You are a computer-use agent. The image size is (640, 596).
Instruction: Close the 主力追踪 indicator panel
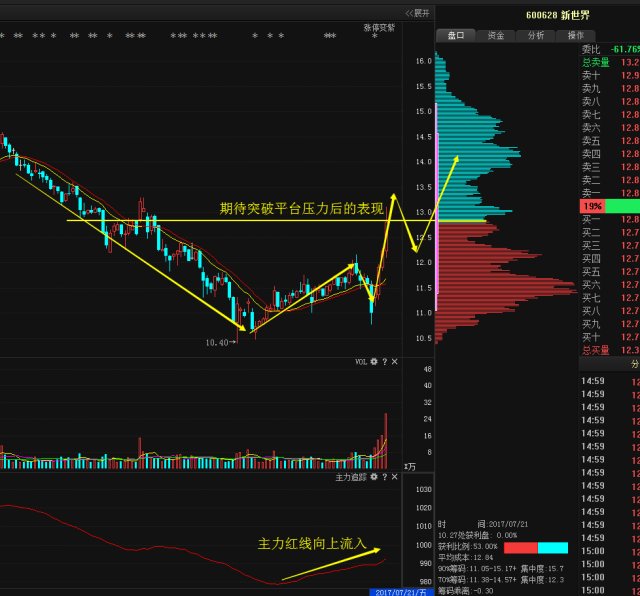[395, 478]
